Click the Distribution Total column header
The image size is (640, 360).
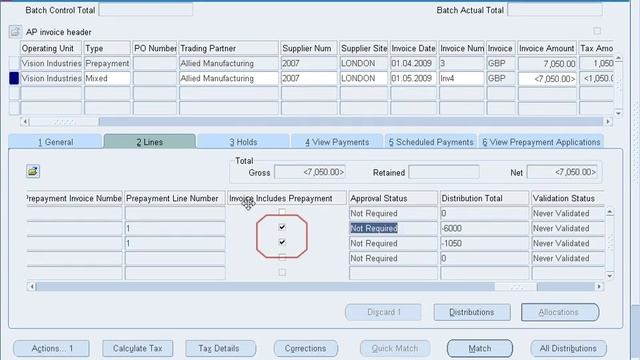coord(484,198)
